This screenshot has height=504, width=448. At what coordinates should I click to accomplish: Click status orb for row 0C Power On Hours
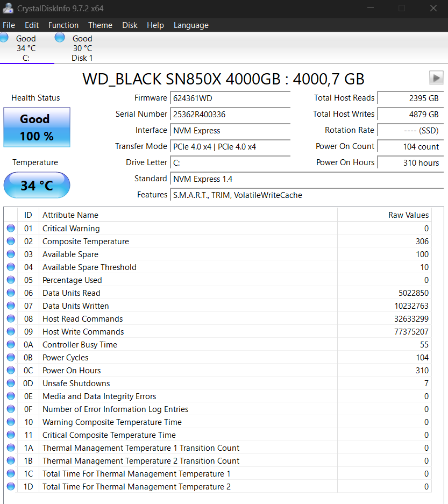click(x=11, y=370)
